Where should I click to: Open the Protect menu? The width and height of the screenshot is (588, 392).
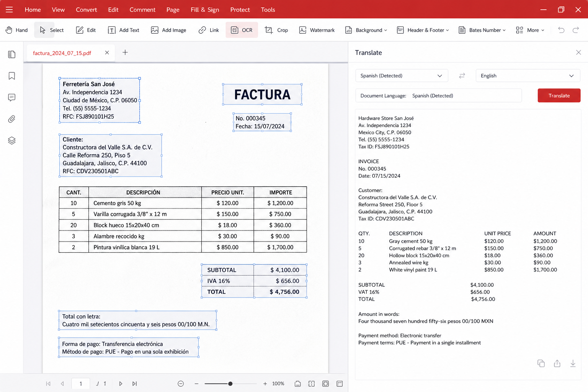coord(240,10)
